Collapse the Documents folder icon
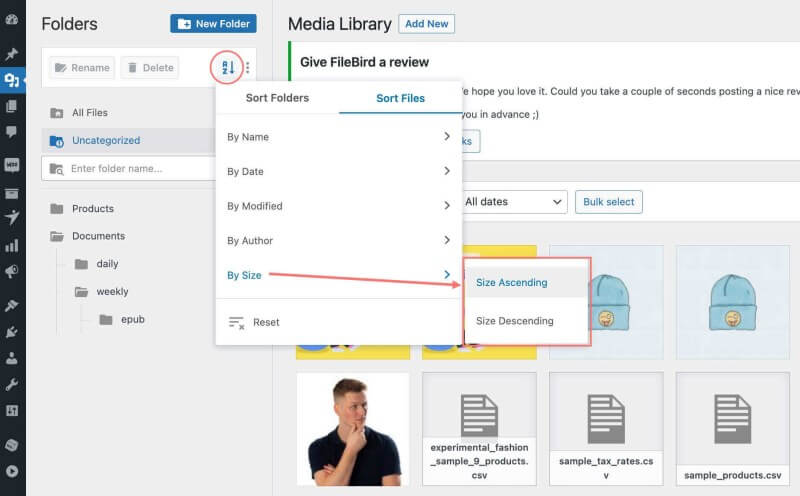Viewport: 800px width, 496px height. 57,236
